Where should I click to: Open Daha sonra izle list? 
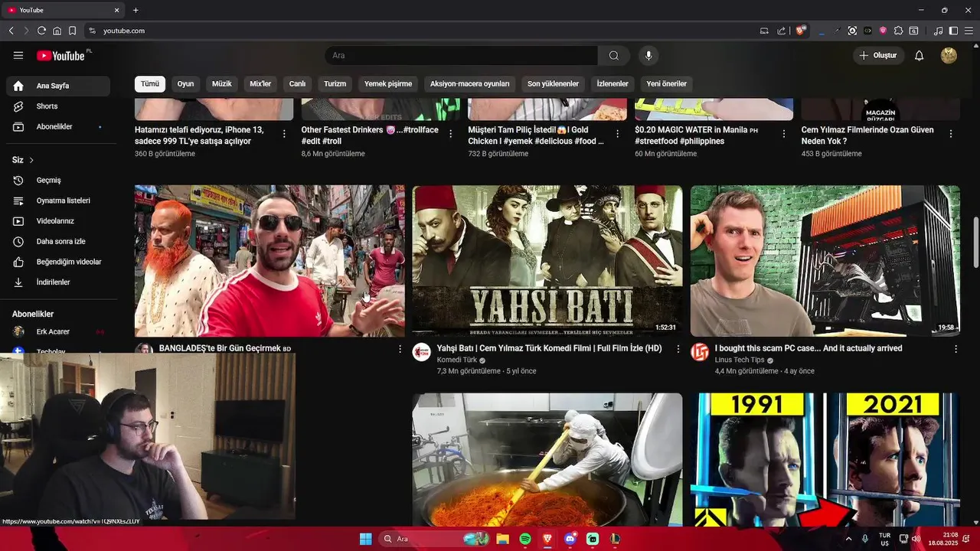58,241
